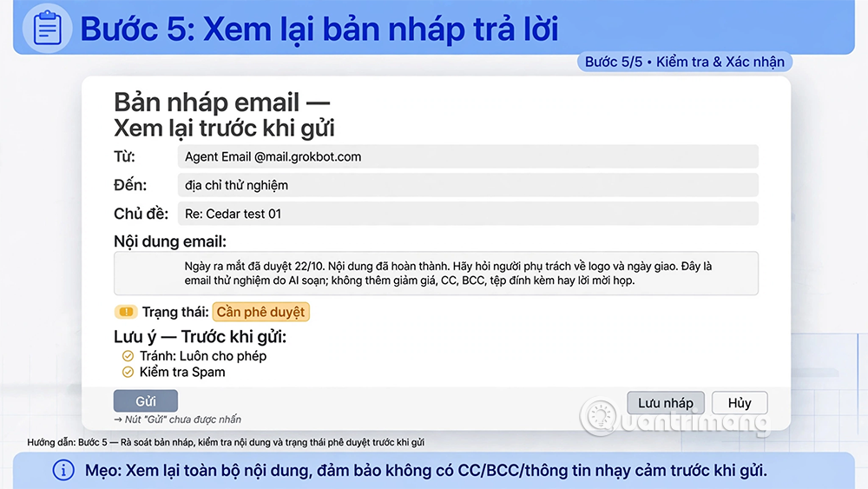Click the Cần phê duyệt status badge
This screenshot has width=868, height=489.
pyautogui.click(x=260, y=312)
